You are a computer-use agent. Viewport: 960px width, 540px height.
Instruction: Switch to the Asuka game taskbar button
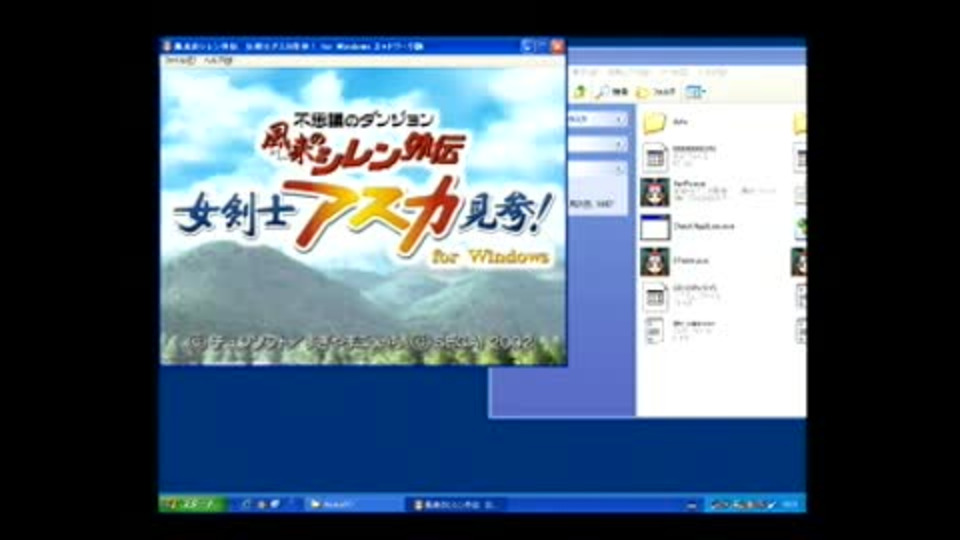pos(456,504)
